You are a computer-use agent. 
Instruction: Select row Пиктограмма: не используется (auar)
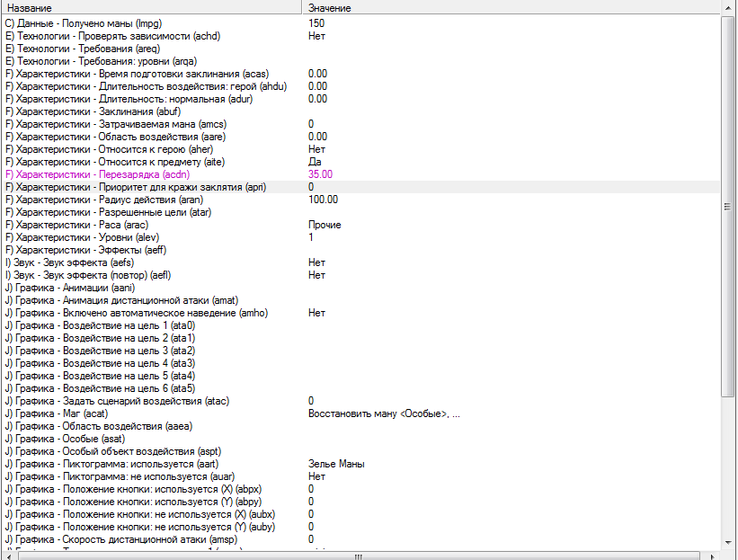click(x=361, y=476)
